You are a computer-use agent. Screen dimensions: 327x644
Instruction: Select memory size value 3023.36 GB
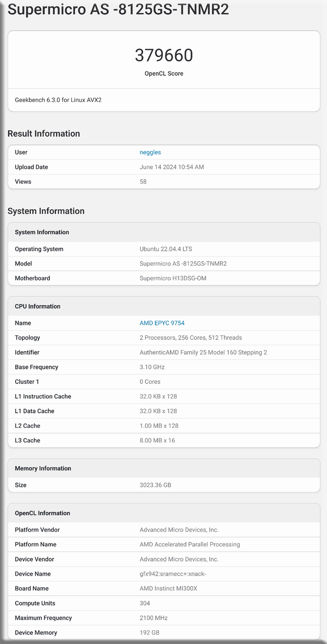pyautogui.click(x=156, y=485)
